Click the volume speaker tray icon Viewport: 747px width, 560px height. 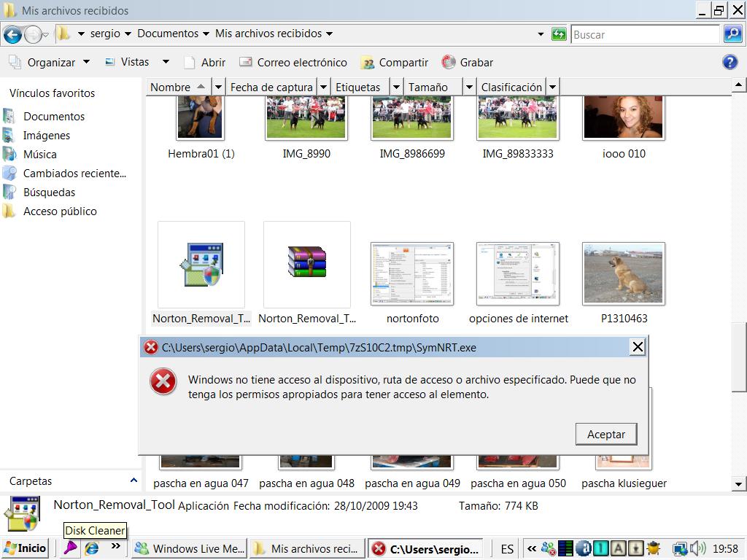697,548
